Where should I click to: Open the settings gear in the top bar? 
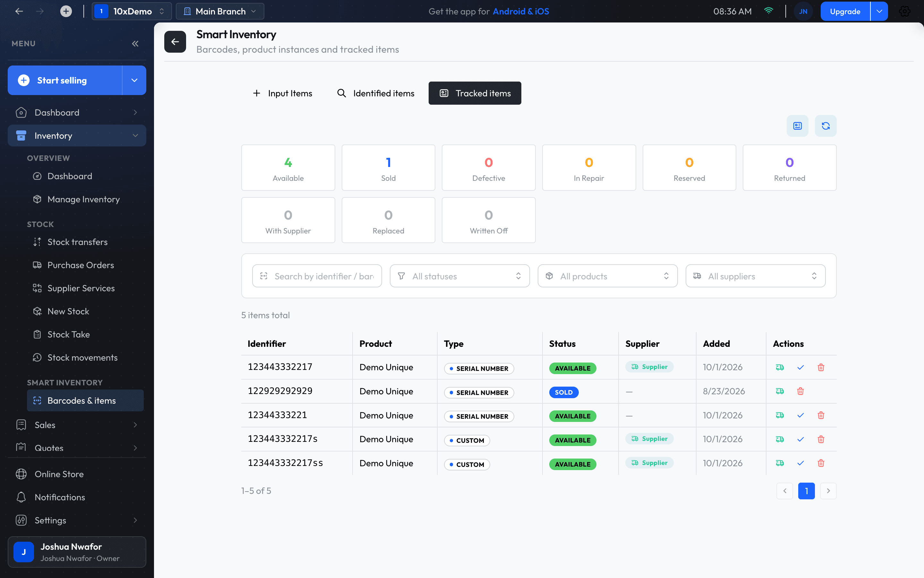point(904,11)
